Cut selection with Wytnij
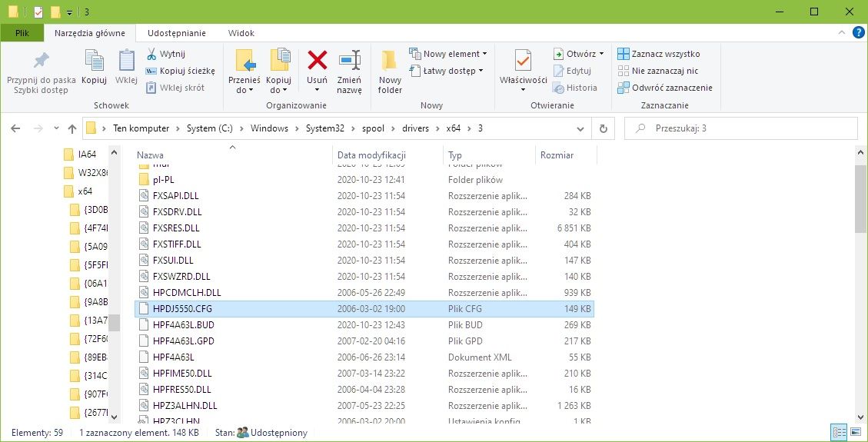The width and height of the screenshot is (868, 442). [x=165, y=54]
